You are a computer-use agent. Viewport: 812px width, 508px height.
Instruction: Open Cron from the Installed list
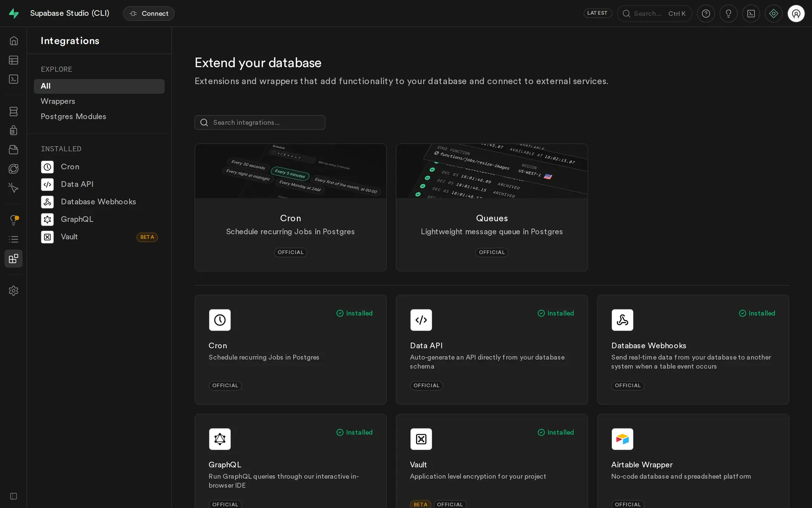99,167
